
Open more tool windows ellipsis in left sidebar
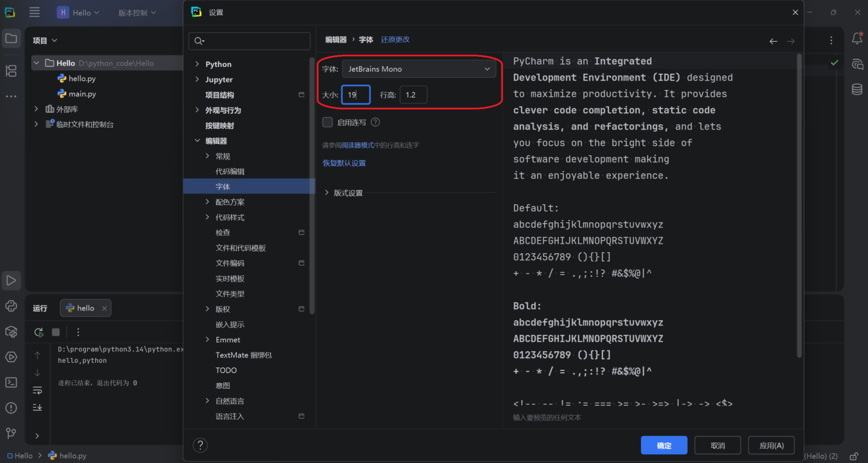point(11,96)
